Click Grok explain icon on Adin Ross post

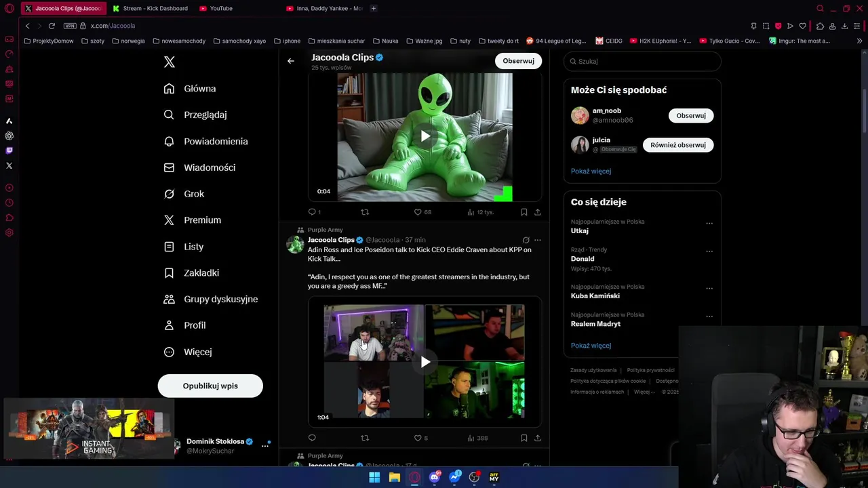(526, 240)
